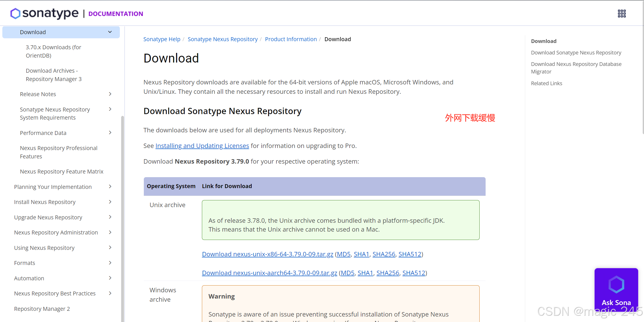Image resolution: width=644 pixels, height=322 pixels.
Task: Open SHA256 checksum for aarch64 archive
Action: pyautogui.click(x=388, y=273)
